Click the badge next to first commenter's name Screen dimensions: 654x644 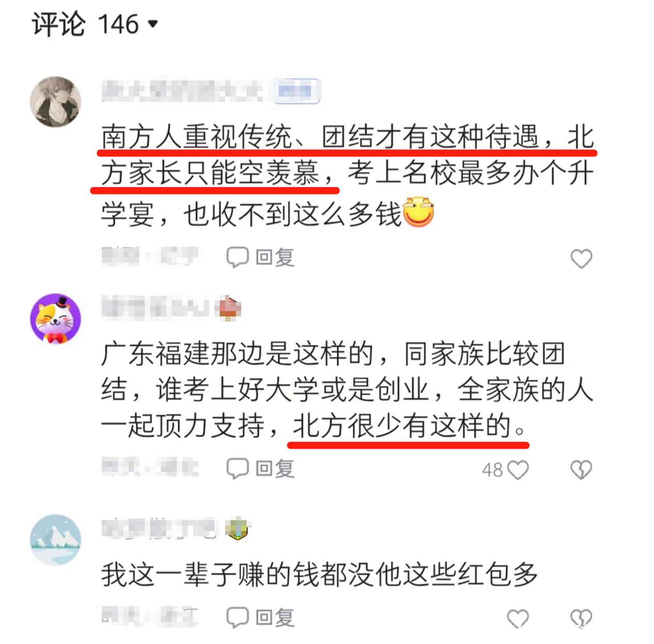pos(297,91)
